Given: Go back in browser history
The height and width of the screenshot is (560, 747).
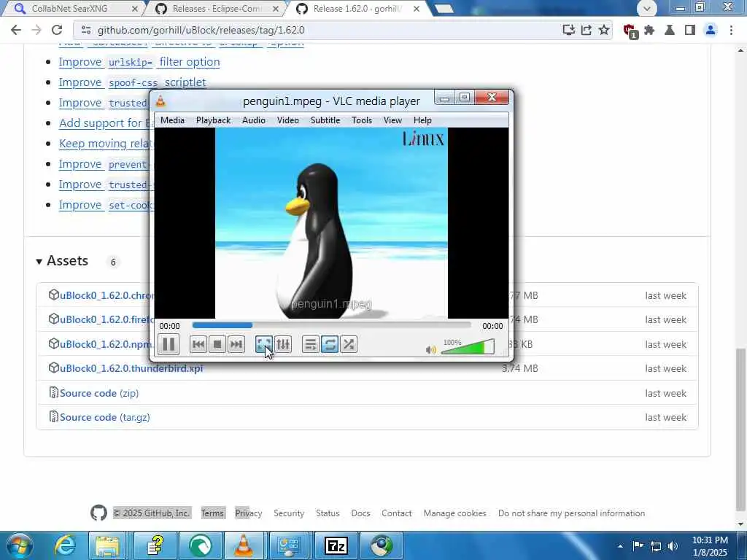Looking at the screenshot, I should 16,30.
